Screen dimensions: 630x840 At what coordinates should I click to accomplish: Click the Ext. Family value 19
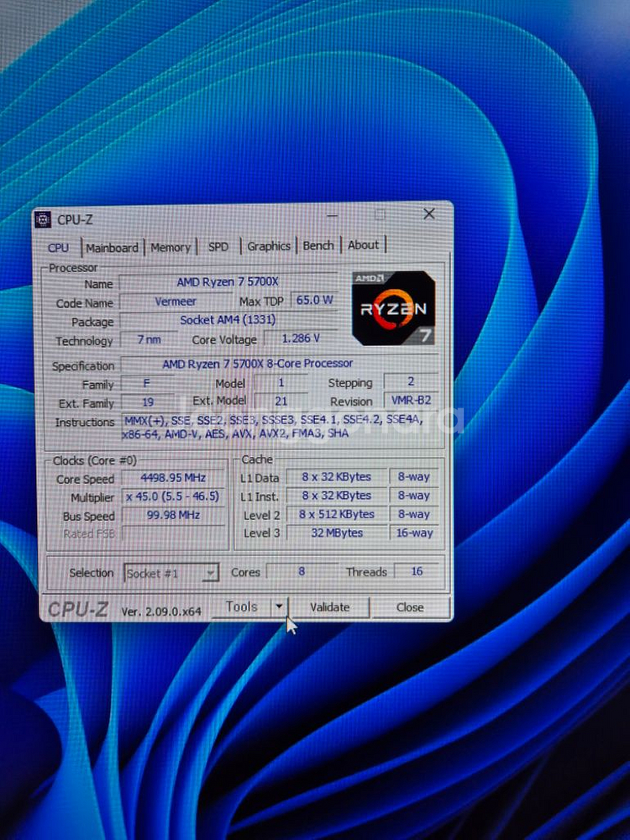coord(148,402)
